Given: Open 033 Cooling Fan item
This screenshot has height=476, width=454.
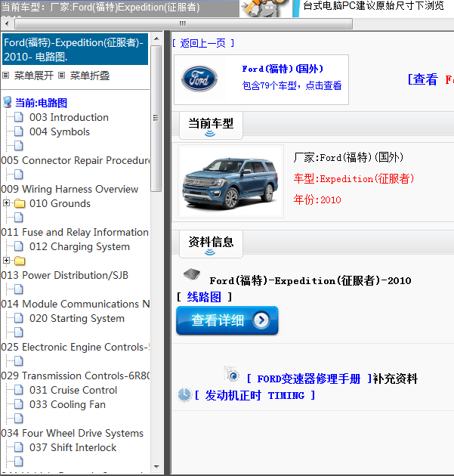Looking at the screenshot, I should coord(67,405).
